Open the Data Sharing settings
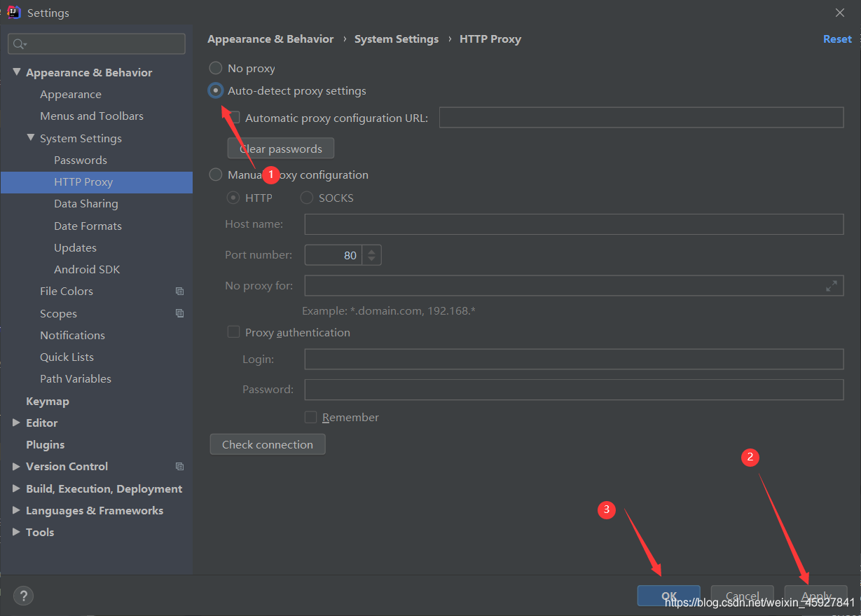The image size is (861, 616). coord(86,204)
